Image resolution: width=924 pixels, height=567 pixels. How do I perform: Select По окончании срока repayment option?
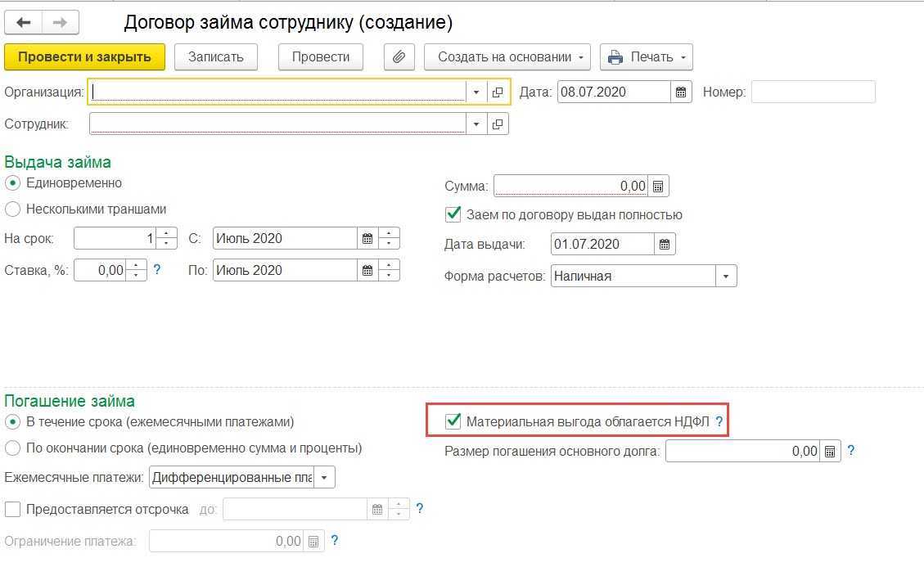pyautogui.click(x=12, y=448)
